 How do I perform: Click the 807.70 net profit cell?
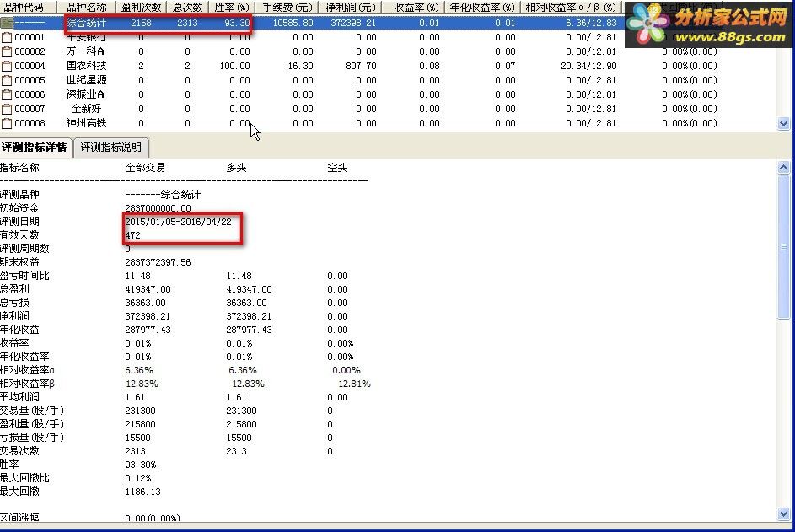click(361, 66)
